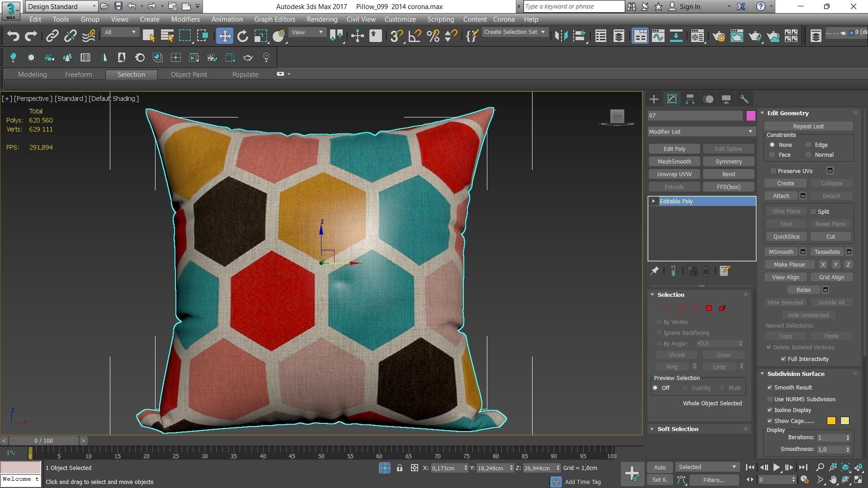The width and height of the screenshot is (868, 488).
Task: Switch to the Object Paint ribbon tab
Action: pyautogui.click(x=189, y=75)
